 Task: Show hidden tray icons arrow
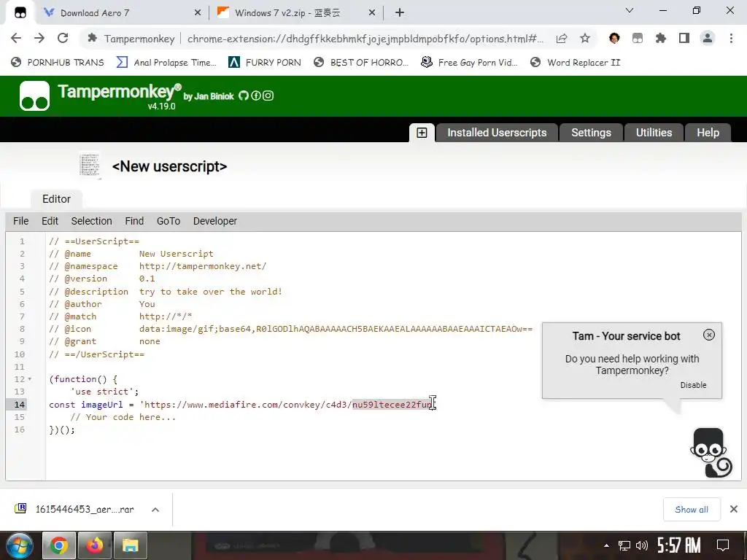[x=606, y=545]
